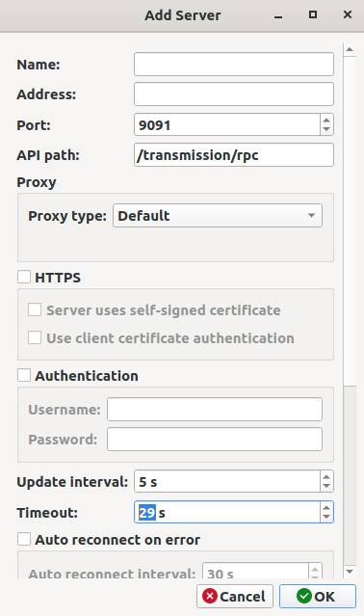364x616 pixels.
Task: Focus the Port number field
Action: coord(227,125)
